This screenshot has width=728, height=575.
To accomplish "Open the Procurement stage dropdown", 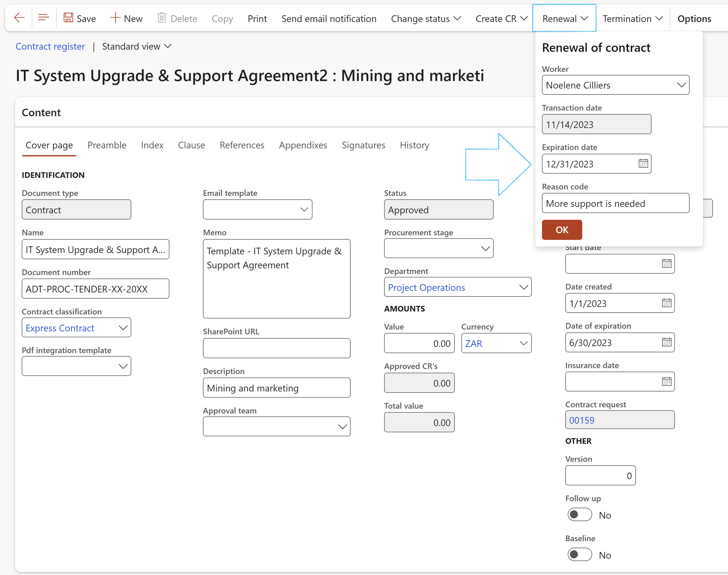I will click(485, 249).
